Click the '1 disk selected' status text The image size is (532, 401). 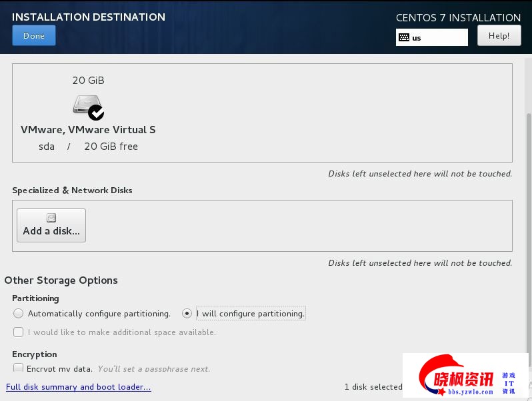pos(373,387)
